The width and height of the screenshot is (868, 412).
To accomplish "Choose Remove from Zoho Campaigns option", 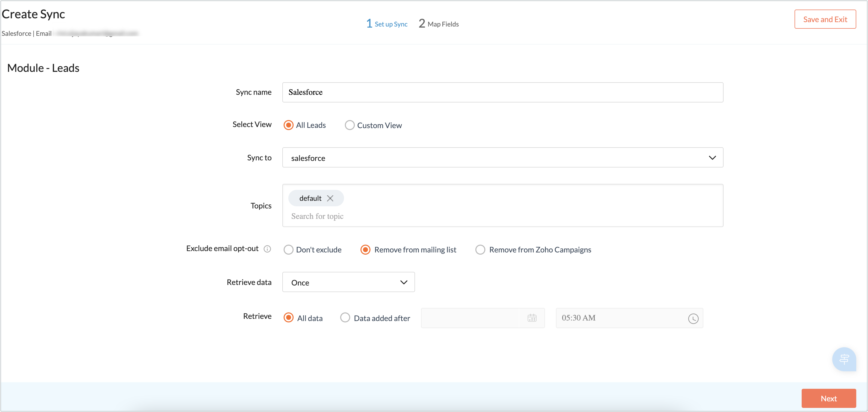I will [x=480, y=249].
